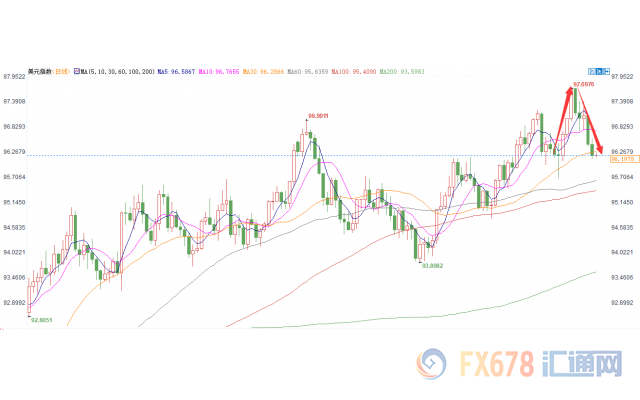This screenshot has width=640, height=400.
Task: Click the right axis 95.1450 label
Action: (622, 202)
